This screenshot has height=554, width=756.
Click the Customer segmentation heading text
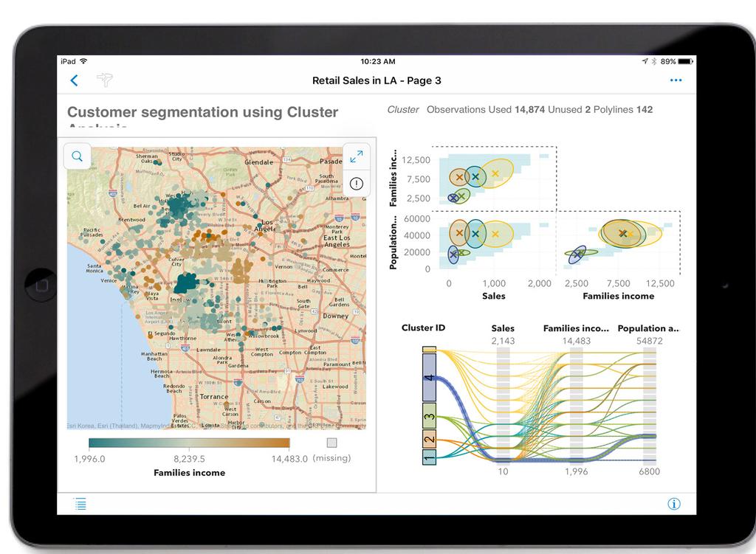point(202,112)
